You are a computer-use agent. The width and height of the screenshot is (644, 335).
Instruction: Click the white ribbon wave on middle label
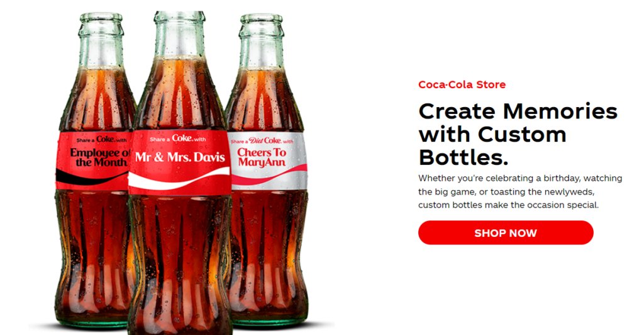coord(179,179)
